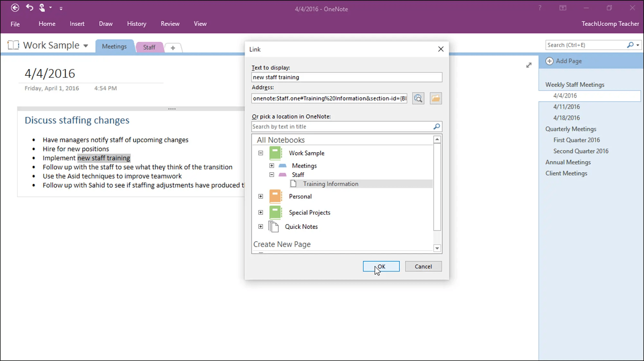
Task: Click TeachUcomp Teacher account name
Action: (x=610, y=24)
